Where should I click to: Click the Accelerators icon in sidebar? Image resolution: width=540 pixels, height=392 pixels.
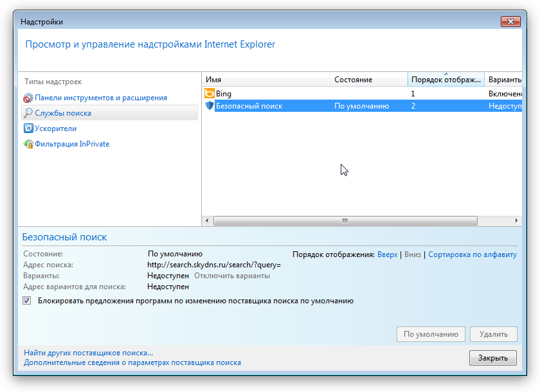click(28, 129)
